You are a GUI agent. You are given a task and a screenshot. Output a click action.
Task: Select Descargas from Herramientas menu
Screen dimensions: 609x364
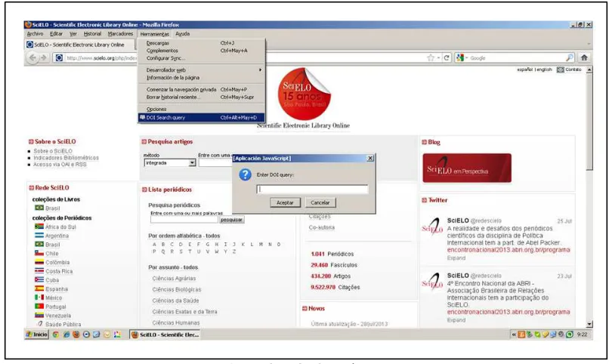coord(201,43)
